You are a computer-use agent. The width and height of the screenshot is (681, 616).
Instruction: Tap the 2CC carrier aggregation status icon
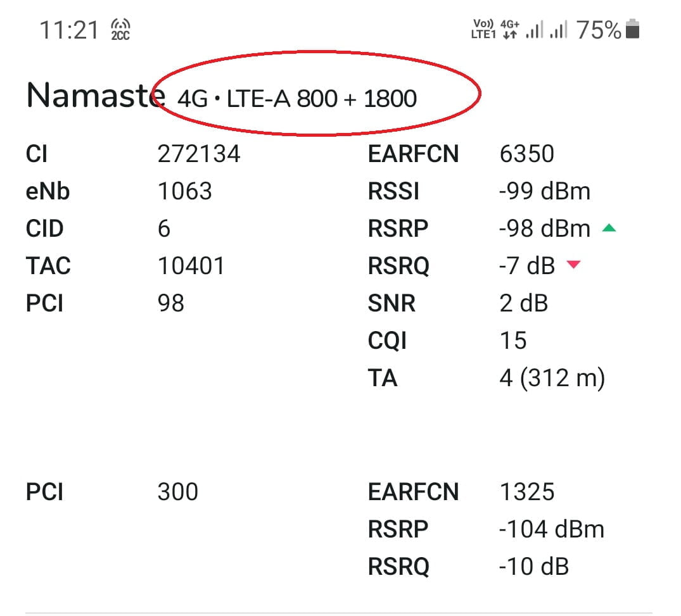(120, 30)
